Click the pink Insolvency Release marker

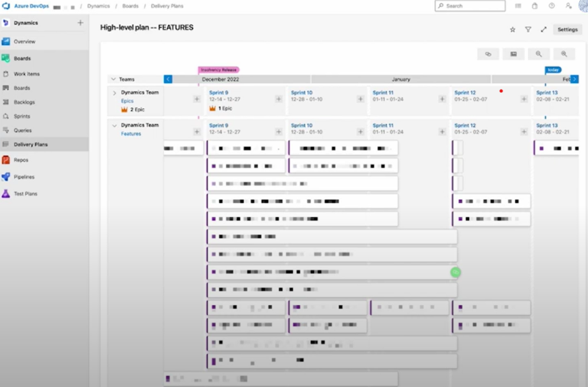pos(218,69)
